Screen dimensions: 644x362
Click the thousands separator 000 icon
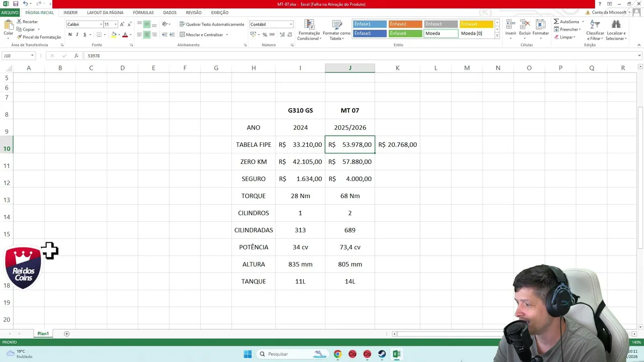point(272,35)
